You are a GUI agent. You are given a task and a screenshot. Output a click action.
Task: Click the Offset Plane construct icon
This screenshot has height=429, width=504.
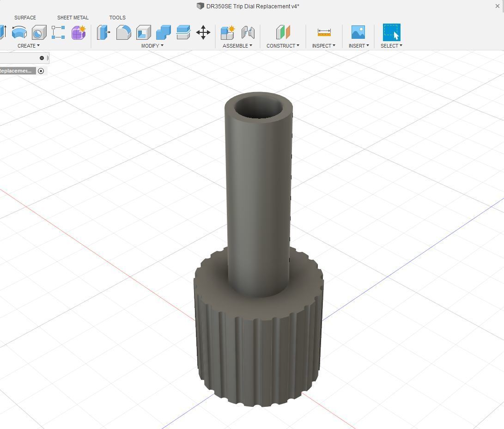283,32
